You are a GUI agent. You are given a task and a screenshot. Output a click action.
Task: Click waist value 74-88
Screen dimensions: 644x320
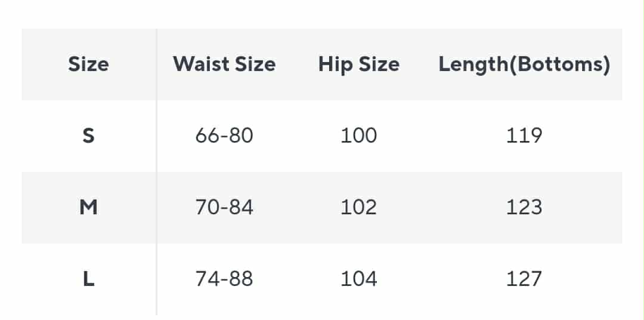point(224,279)
